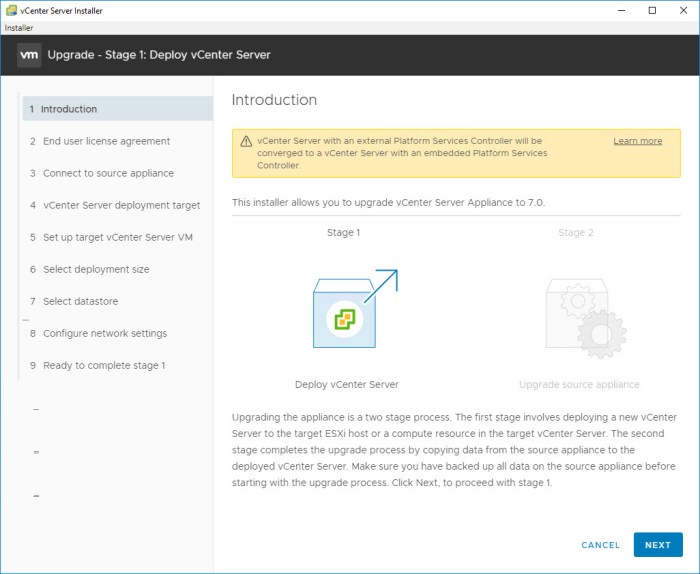Click the Deploy vCenter Server stage icon
This screenshot has width=700, height=574.
click(346, 315)
